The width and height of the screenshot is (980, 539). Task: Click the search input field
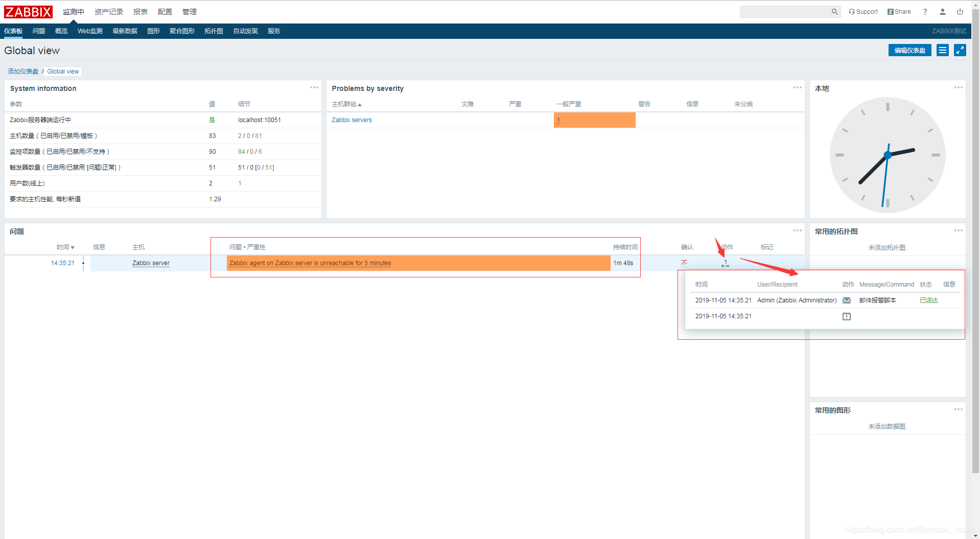tap(785, 12)
